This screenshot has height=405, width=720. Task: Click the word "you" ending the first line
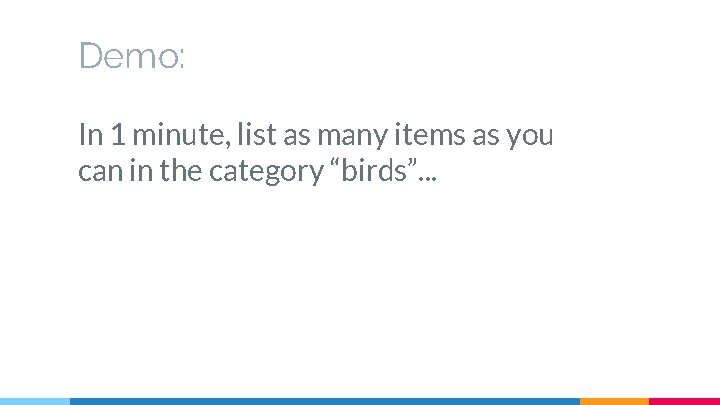coord(530,137)
